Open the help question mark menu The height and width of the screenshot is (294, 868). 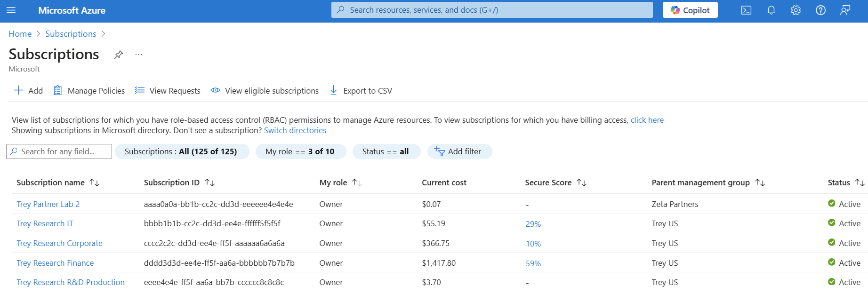[820, 10]
